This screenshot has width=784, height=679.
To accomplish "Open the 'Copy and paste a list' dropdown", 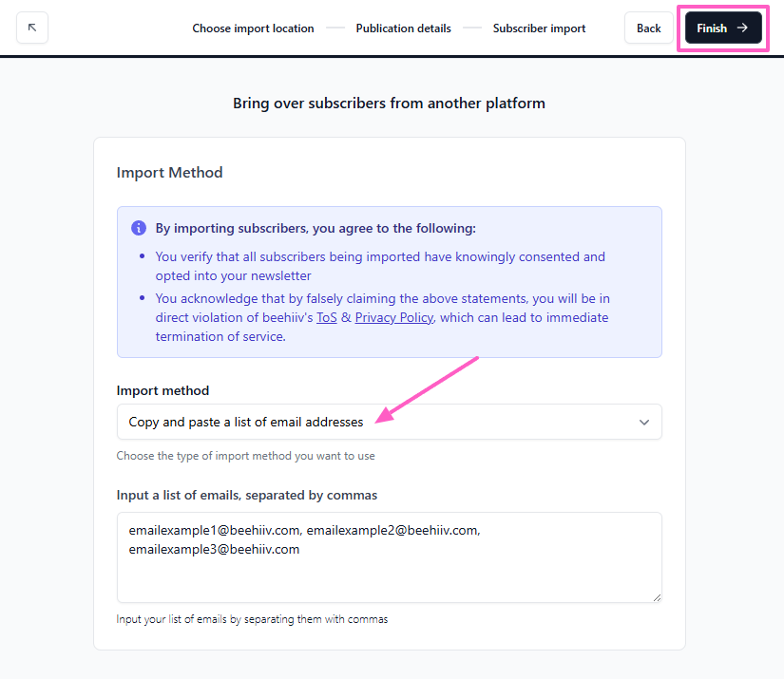I will coord(389,423).
